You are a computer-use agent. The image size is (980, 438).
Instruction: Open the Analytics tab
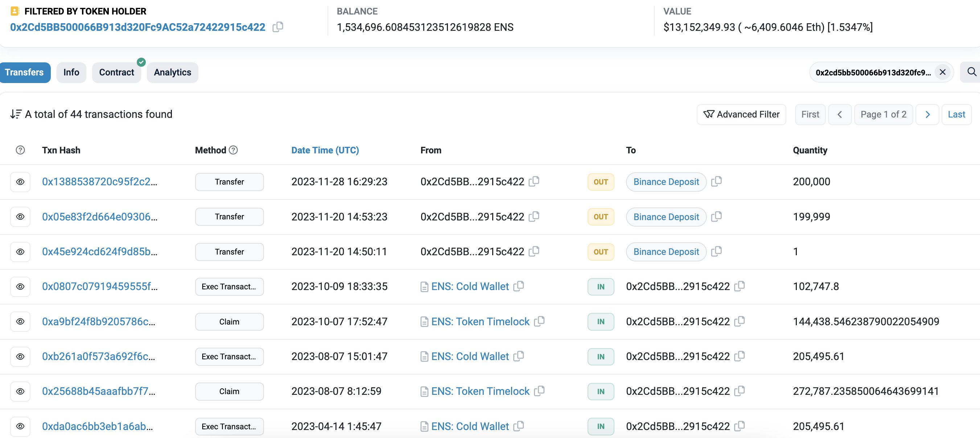tap(172, 72)
